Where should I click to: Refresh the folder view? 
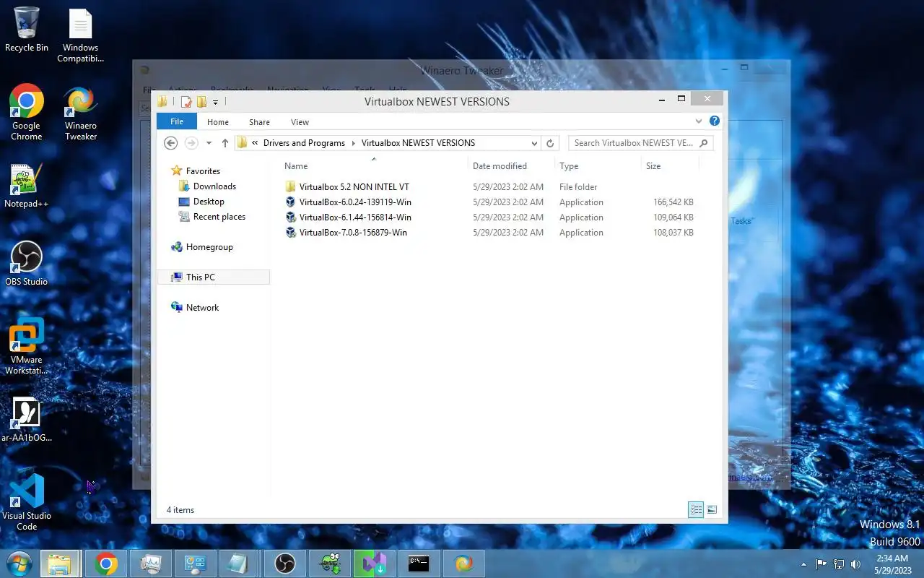click(x=550, y=143)
